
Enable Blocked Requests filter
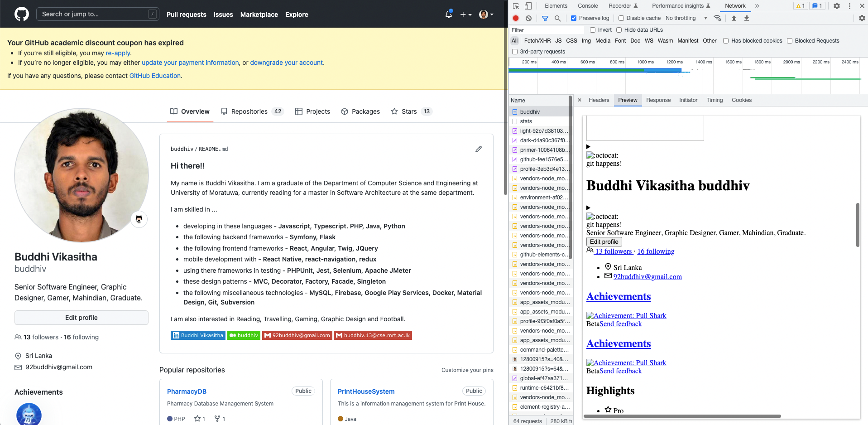pos(790,41)
